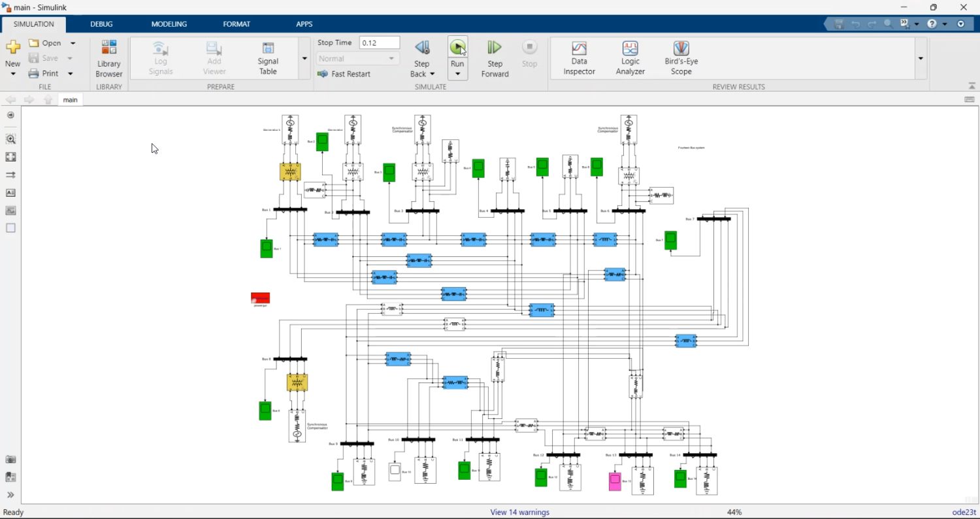This screenshot has width=980, height=519.
Task: Toggle the model browser with the double-chevron
Action: (x=10, y=495)
